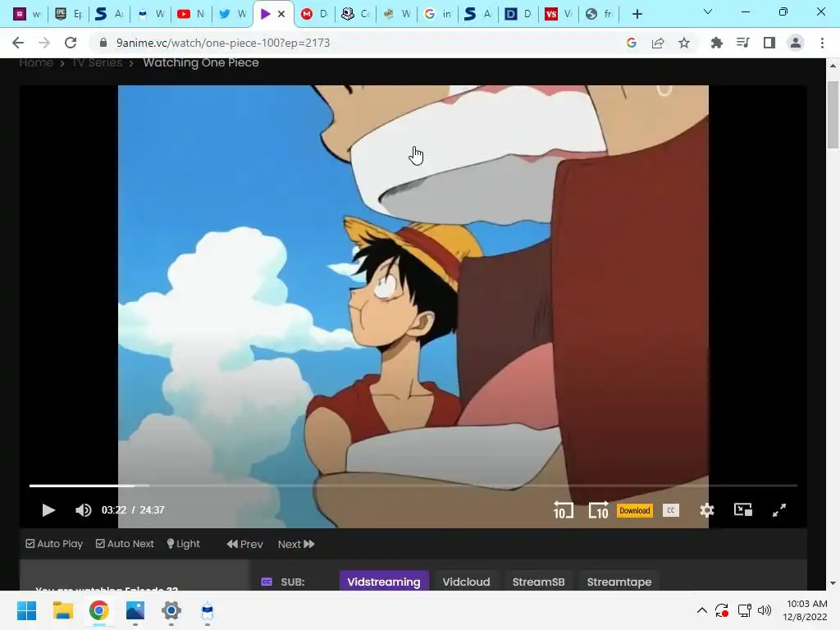Switch to the Twitter tab
The width and height of the screenshot is (840, 630).
coord(232,14)
